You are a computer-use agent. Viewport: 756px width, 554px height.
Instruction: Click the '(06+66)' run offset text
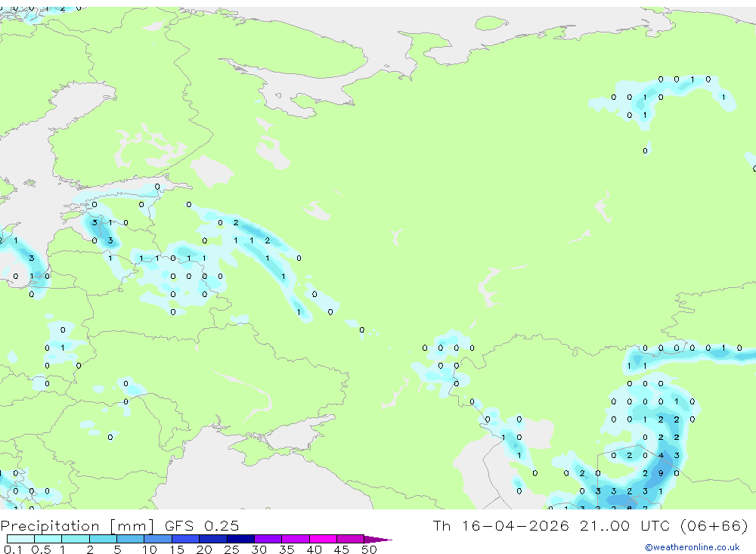coord(714,525)
